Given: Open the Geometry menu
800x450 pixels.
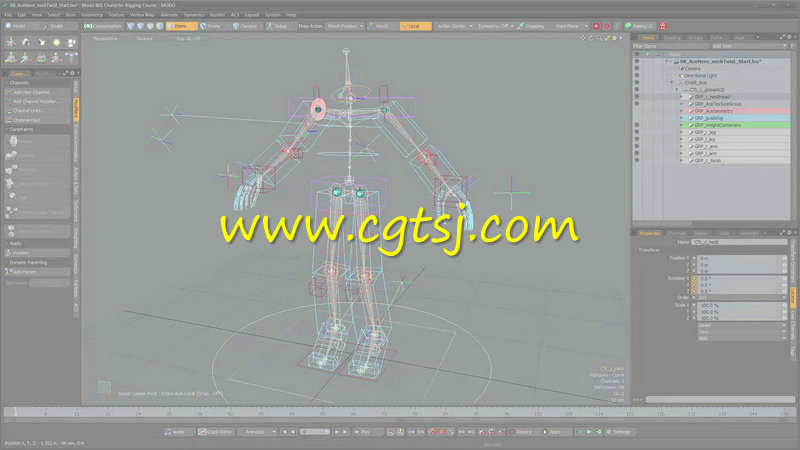Looking at the screenshot, I should coord(92,15).
